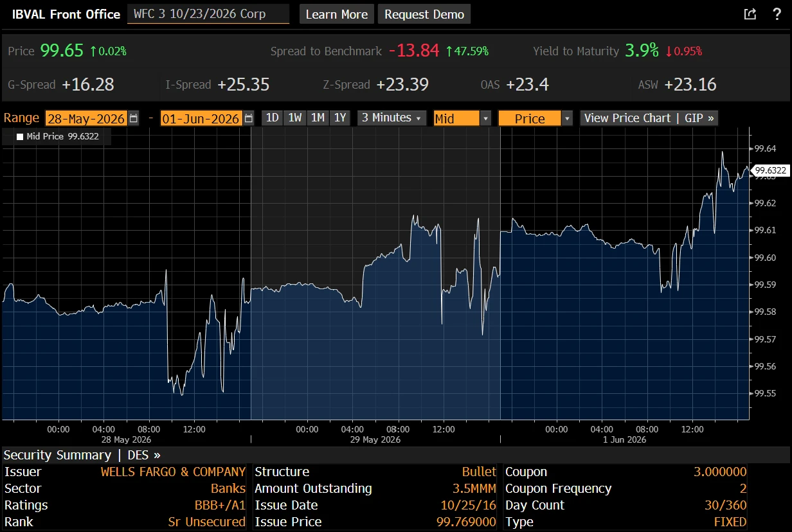Select the 1D range button
792x532 pixels.
pyautogui.click(x=273, y=118)
